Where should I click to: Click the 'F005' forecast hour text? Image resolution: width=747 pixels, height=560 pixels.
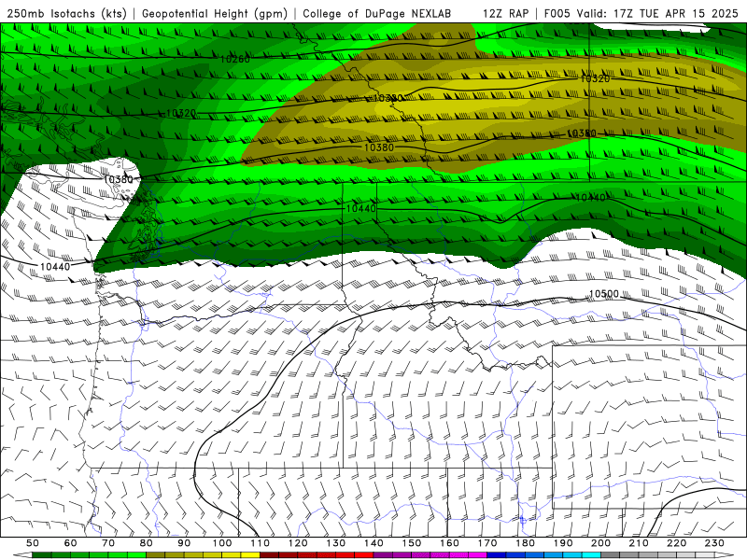[557, 13]
